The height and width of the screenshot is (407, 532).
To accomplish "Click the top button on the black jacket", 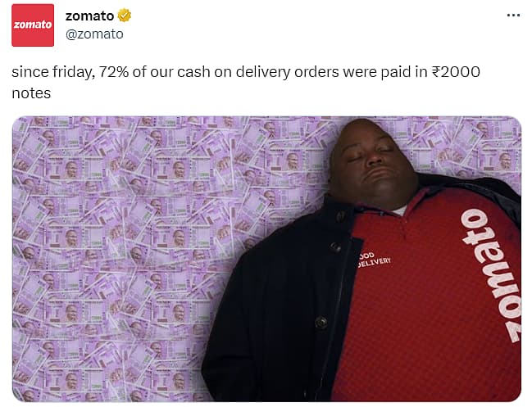I will [x=341, y=215].
